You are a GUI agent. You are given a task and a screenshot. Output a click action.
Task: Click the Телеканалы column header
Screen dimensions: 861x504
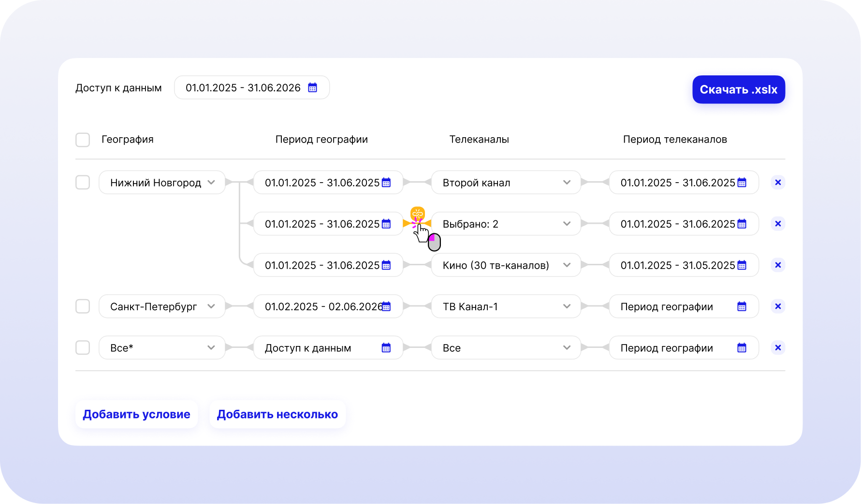(x=479, y=139)
